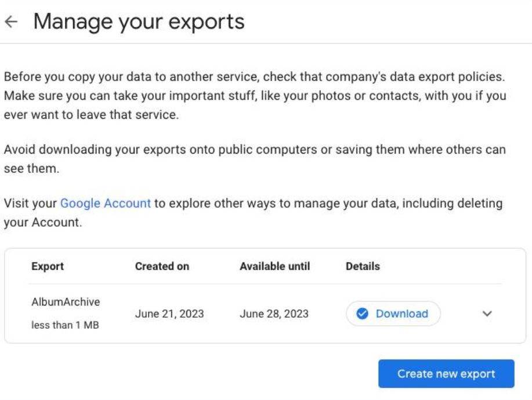This screenshot has height=400, width=532.
Task: Click the 'Manage your exports' heading
Action: pyautogui.click(x=139, y=22)
